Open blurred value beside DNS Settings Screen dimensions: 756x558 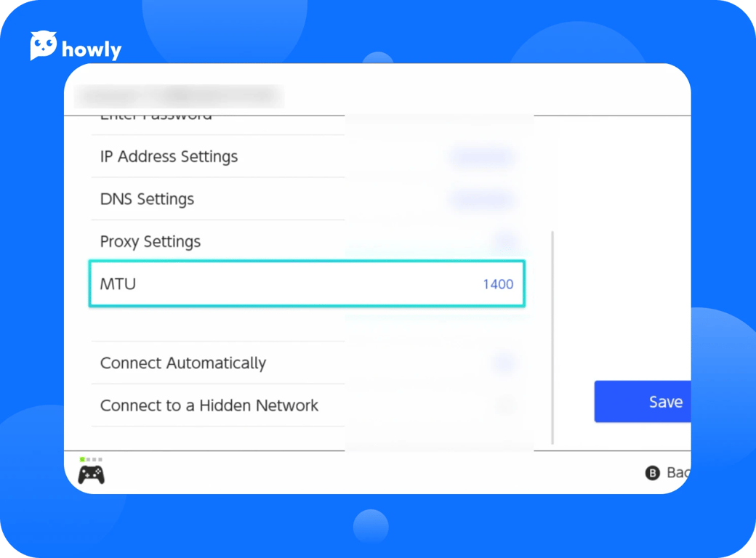(x=482, y=199)
